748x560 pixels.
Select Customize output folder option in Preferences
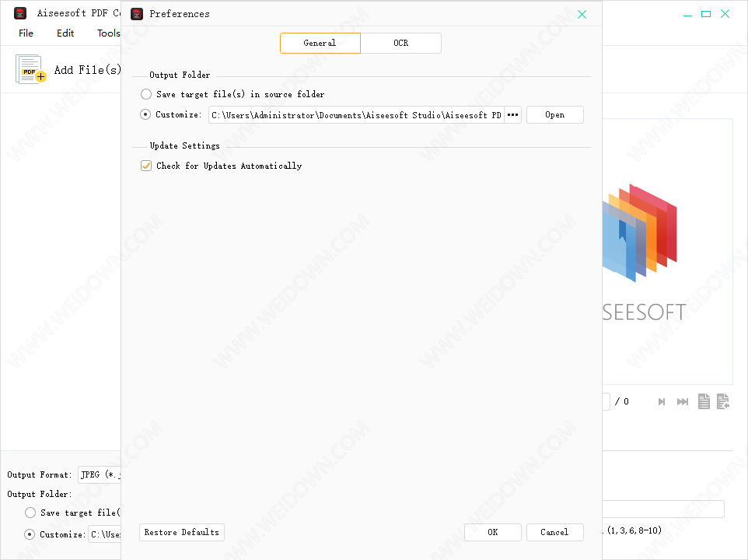tap(145, 114)
